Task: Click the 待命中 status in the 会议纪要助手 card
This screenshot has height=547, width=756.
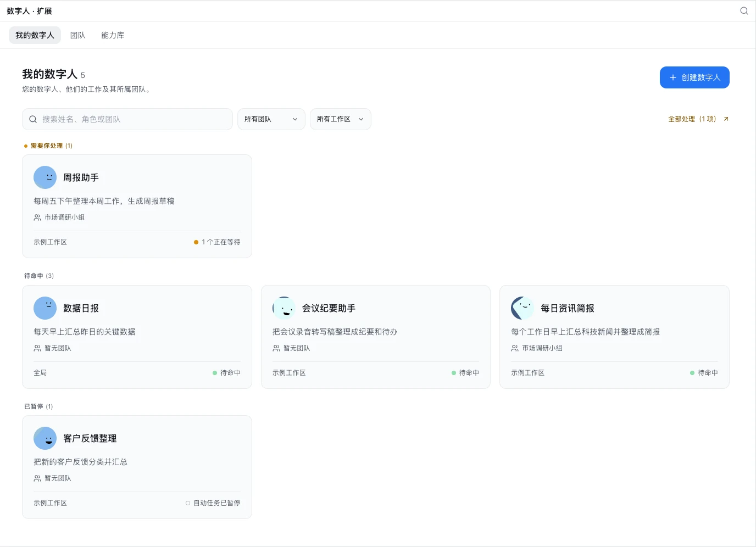Action: click(x=465, y=373)
